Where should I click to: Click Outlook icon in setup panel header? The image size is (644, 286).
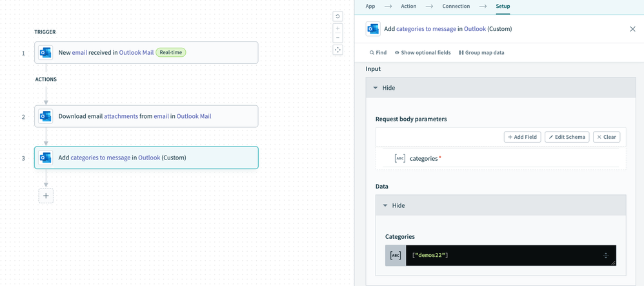(373, 29)
